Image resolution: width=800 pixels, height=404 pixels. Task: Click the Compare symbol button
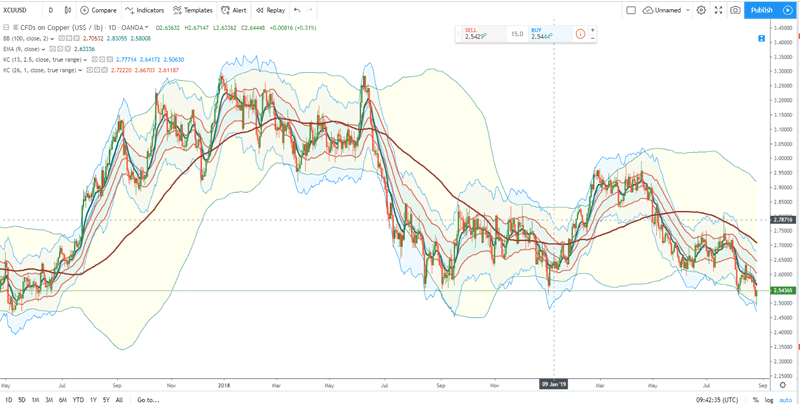pos(98,10)
